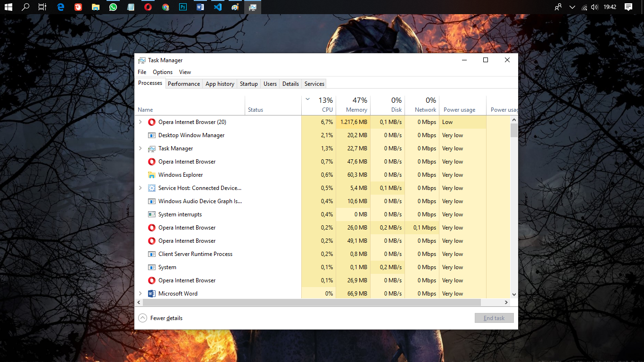Viewport: 644px width, 362px height.
Task: Click the 19:42 taskbar clock
Action: click(x=610, y=7)
